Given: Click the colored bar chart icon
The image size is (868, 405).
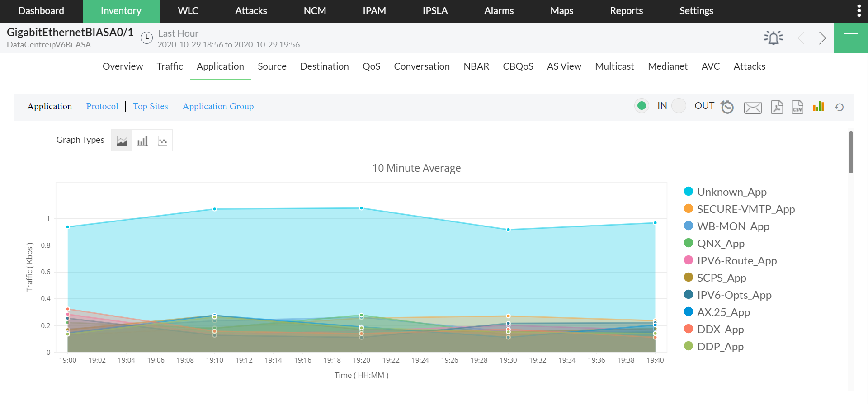Looking at the screenshot, I should point(818,107).
